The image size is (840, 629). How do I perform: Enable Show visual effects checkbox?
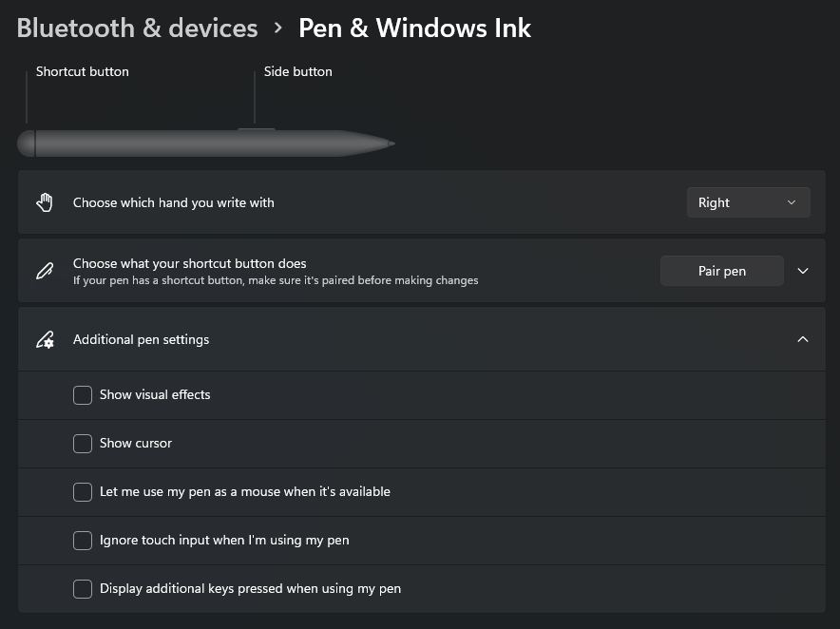[83, 395]
